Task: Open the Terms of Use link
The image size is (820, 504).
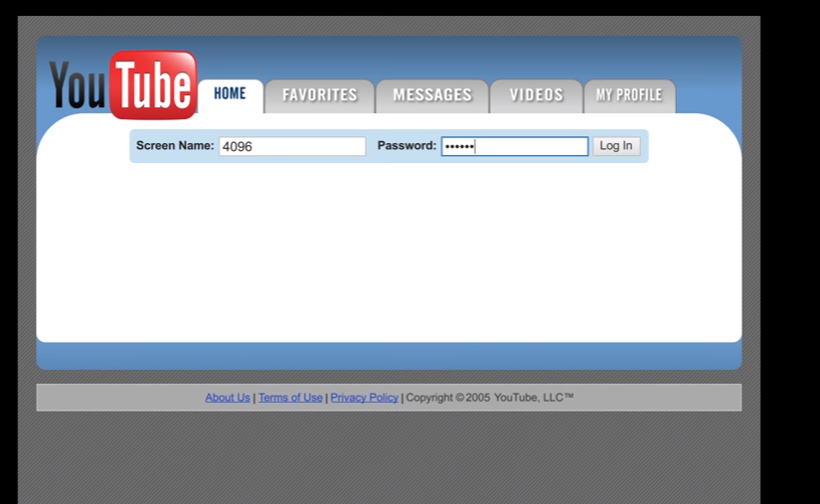Action: 290,398
